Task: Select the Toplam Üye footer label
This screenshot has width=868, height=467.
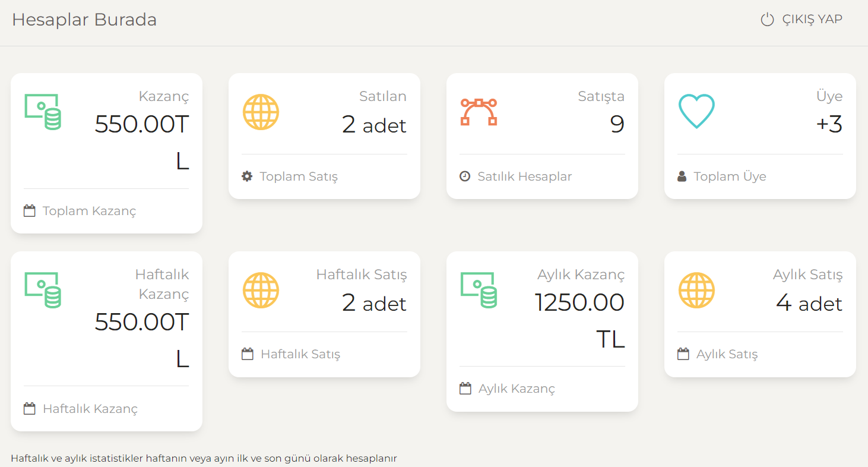Action: (x=730, y=176)
